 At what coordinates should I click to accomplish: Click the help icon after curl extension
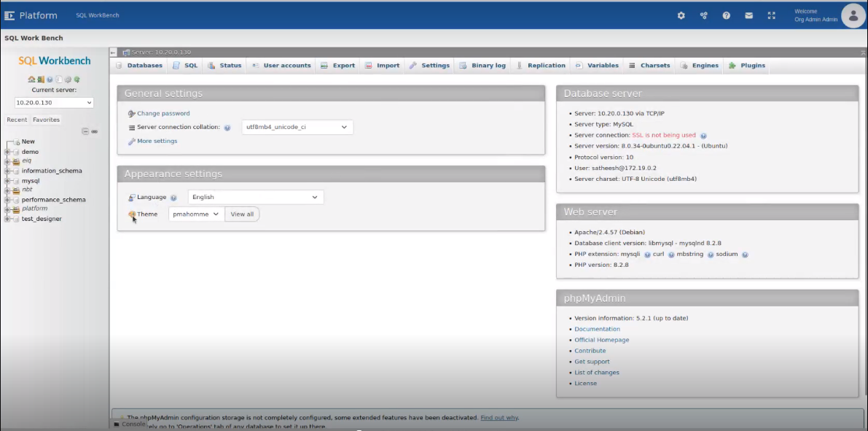tap(671, 255)
